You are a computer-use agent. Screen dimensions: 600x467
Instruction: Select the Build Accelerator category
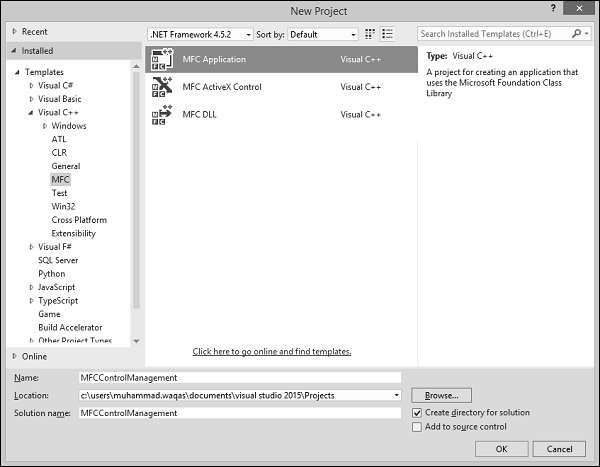(x=70, y=328)
